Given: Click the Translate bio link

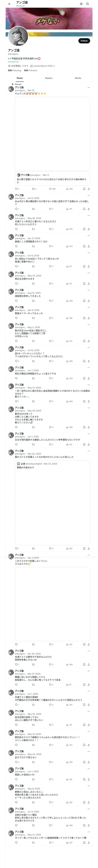Looking at the screenshot, I should [14, 62].
